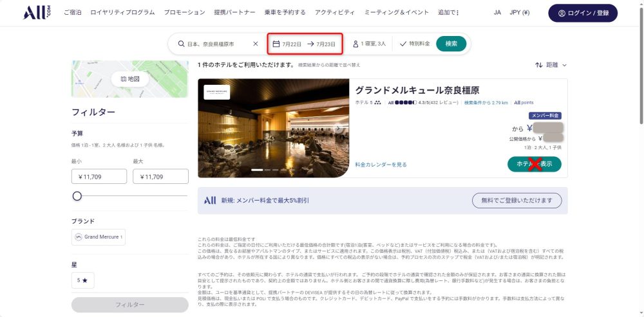Click the gray フィルター apply button
The width and height of the screenshot is (644, 317).
130,305
